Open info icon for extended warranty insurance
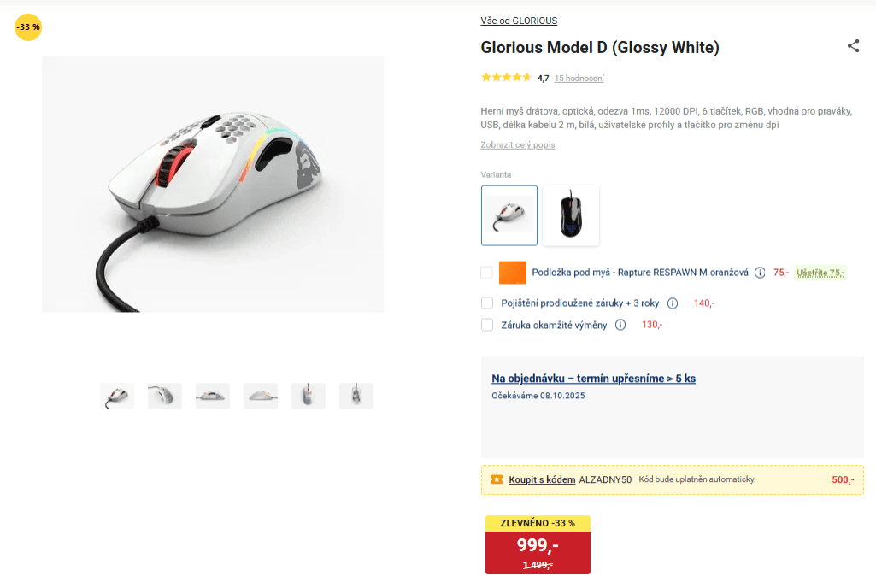876x588 pixels. pos(673,303)
